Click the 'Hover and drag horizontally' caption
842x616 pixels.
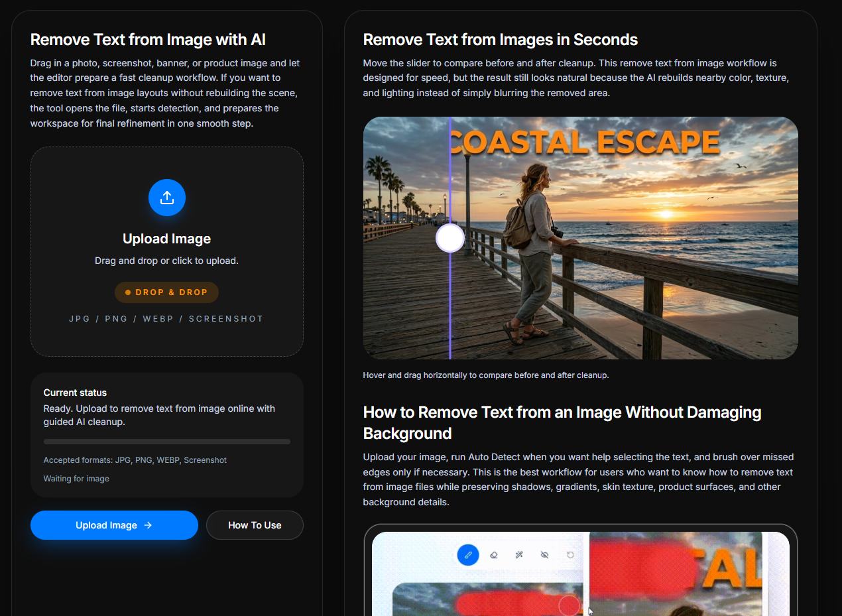click(486, 375)
